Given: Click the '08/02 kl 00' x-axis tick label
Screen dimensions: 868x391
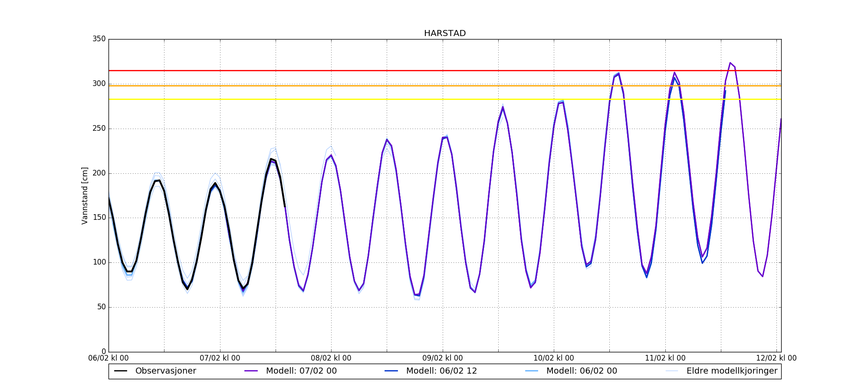Looking at the screenshot, I should [331, 358].
